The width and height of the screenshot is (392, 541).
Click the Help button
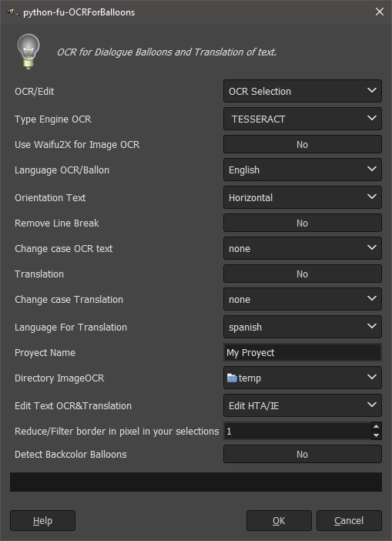coord(42,520)
